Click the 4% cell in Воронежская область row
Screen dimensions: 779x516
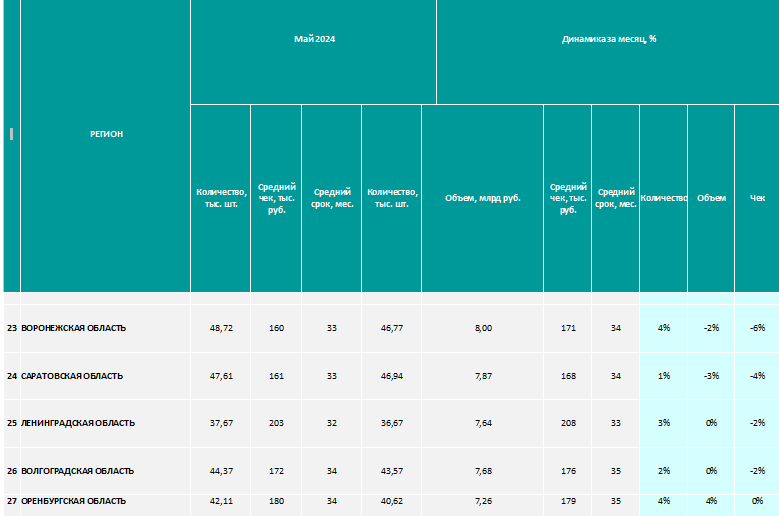coord(663,328)
